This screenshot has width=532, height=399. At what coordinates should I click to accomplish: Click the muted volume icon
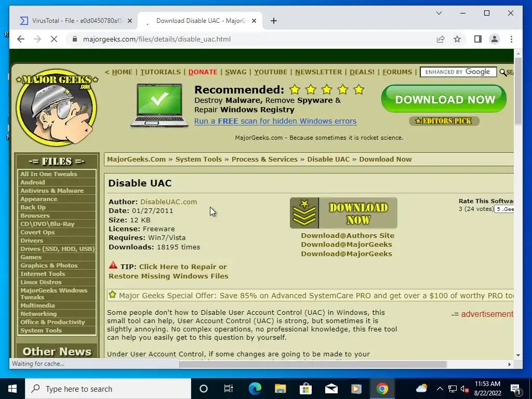coord(464,389)
